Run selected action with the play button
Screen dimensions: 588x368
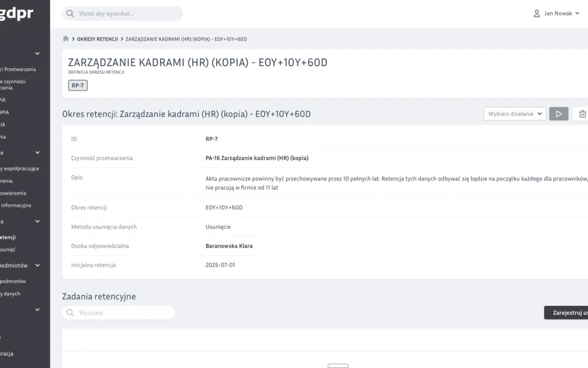559,114
